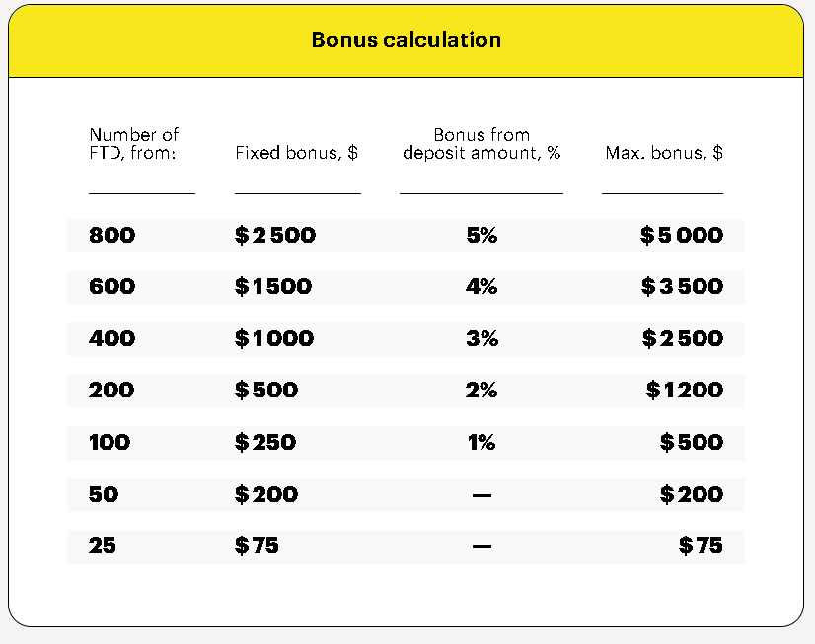Select the $5 000 max bonus cell

pyautogui.click(x=681, y=236)
